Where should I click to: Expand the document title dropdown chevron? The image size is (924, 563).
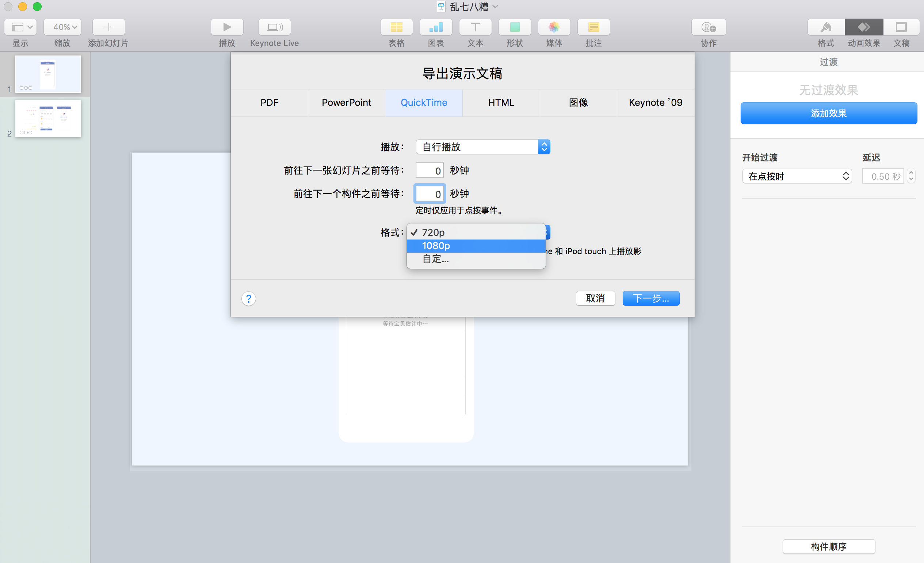(x=495, y=7)
